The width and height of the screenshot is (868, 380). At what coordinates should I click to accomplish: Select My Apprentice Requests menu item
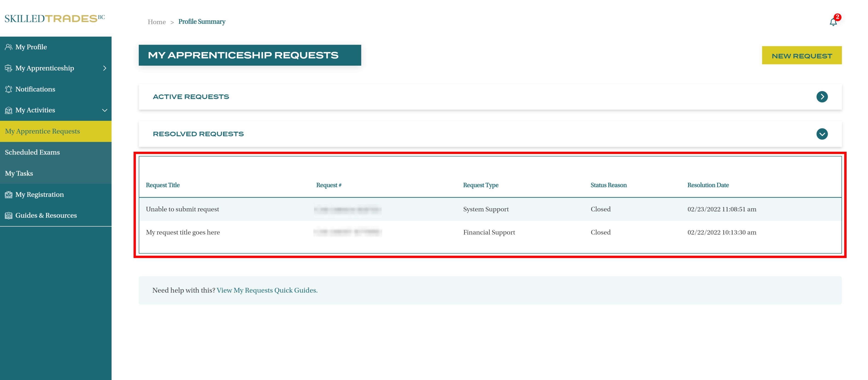[42, 131]
